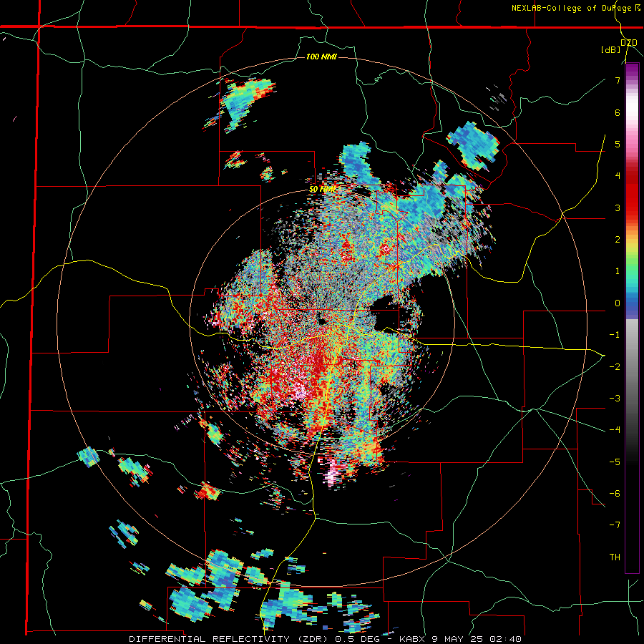
Task: Click the NEXLAB-College of DuPage credit text
Action: [576, 8]
